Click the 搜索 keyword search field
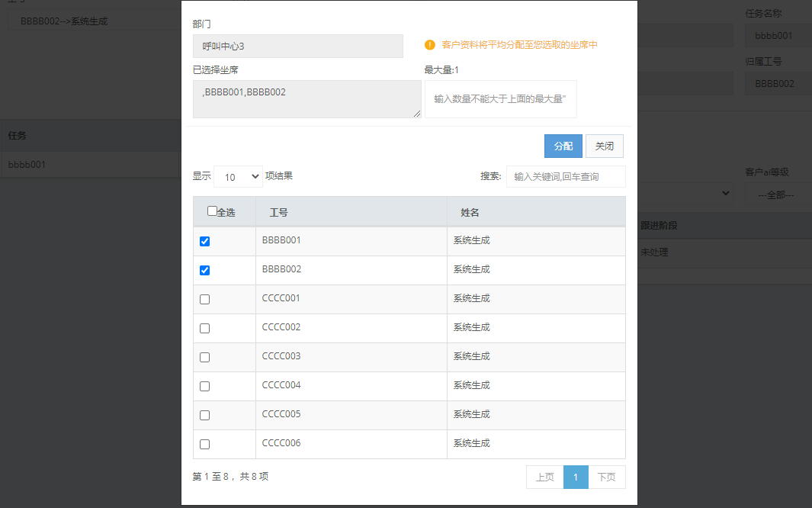Screen dimensions: 812x508 pos(566,176)
